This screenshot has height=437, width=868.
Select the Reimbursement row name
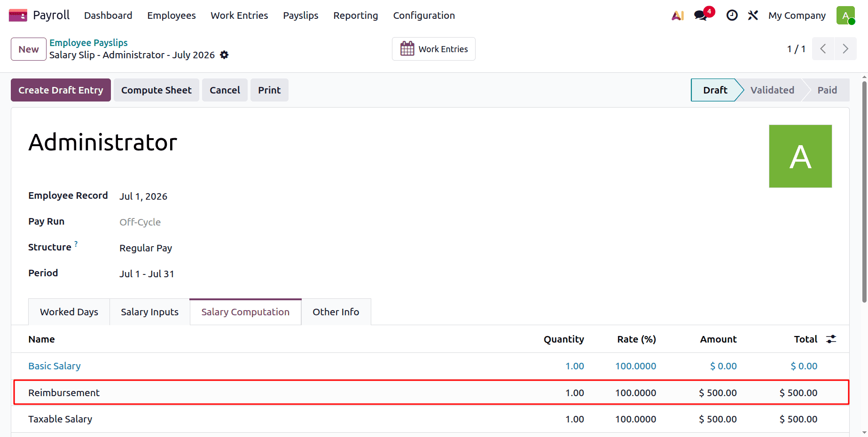pyautogui.click(x=64, y=393)
